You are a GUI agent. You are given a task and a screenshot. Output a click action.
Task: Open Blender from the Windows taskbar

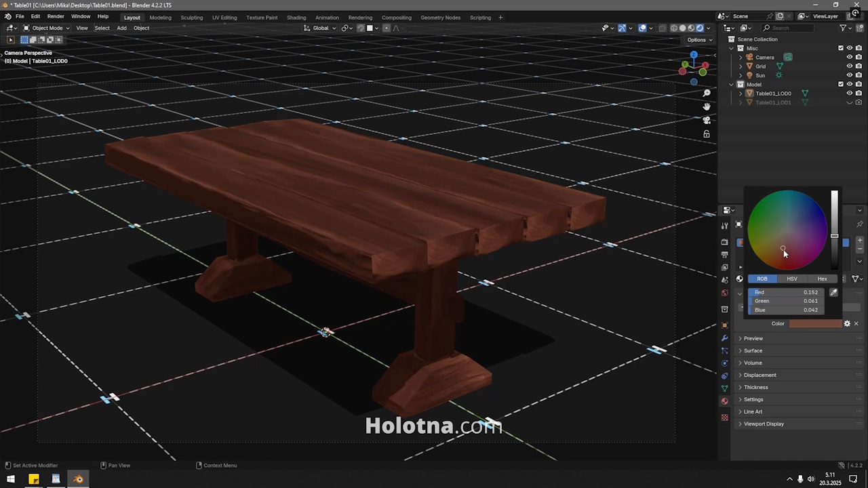pyautogui.click(x=78, y=479)
